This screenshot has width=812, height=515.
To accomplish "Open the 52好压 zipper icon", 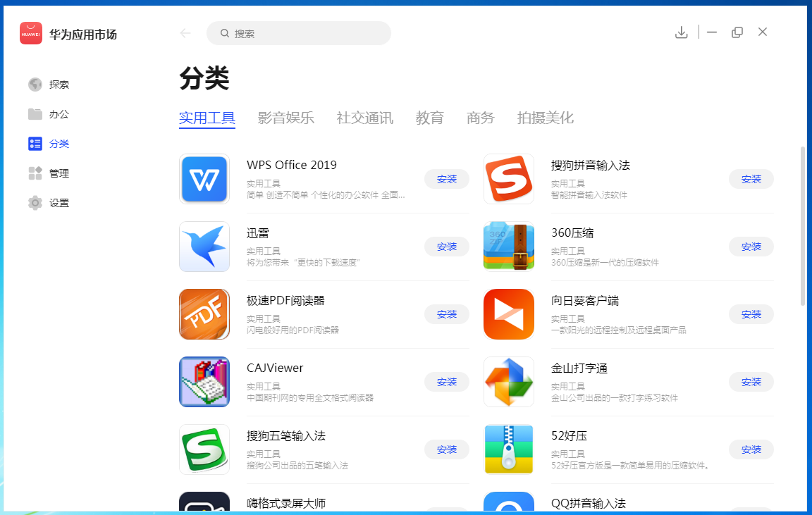I will [x=508, y=449].
